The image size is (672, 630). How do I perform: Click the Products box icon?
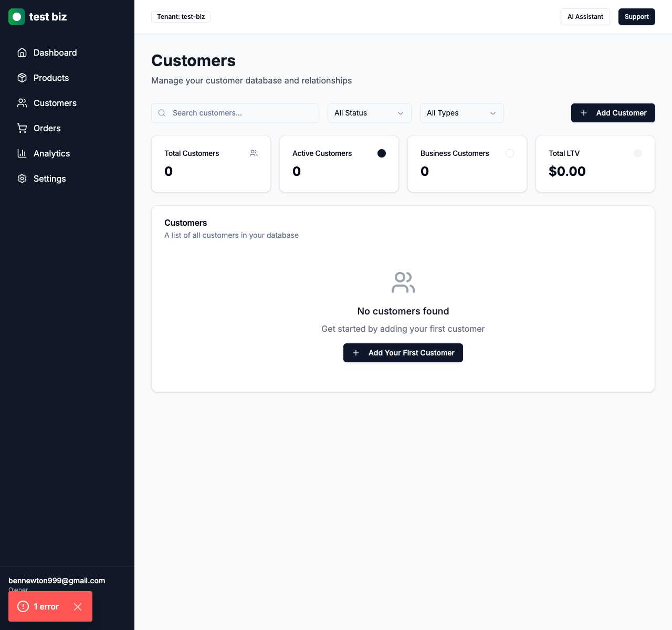click(x=22, y=78)
